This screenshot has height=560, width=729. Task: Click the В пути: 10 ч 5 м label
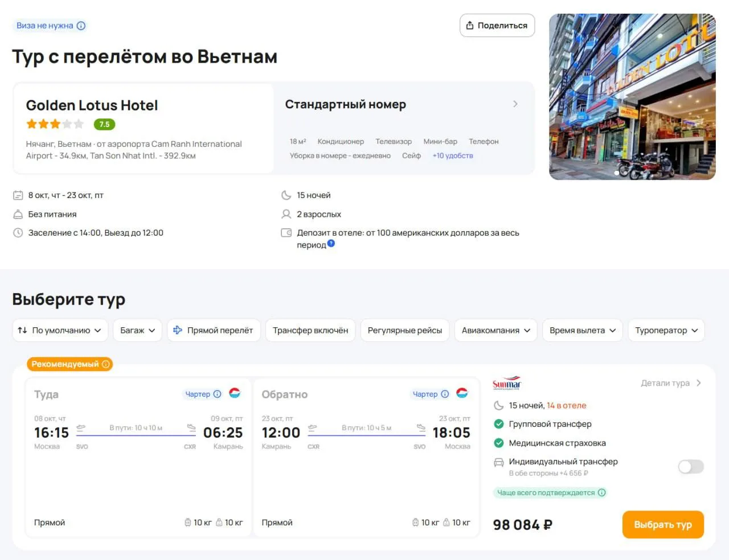pyautogui.click(x=367, y=428)
